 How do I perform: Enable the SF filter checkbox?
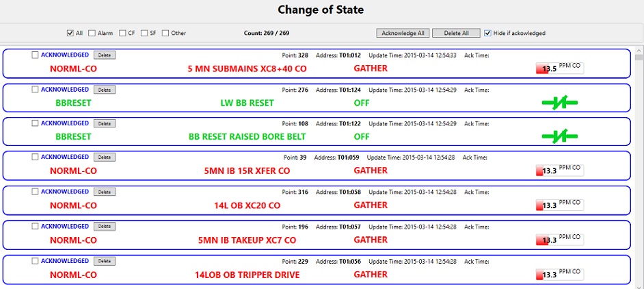144,33
